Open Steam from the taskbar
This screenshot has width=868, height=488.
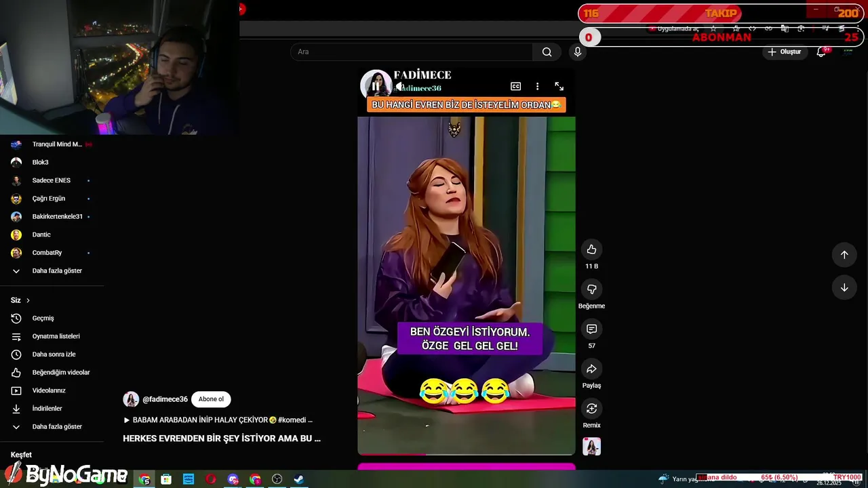(x=298, y=479)
